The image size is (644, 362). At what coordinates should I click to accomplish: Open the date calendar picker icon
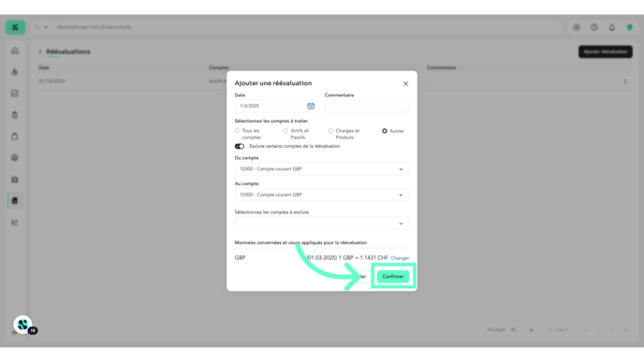tap(311, 106)
